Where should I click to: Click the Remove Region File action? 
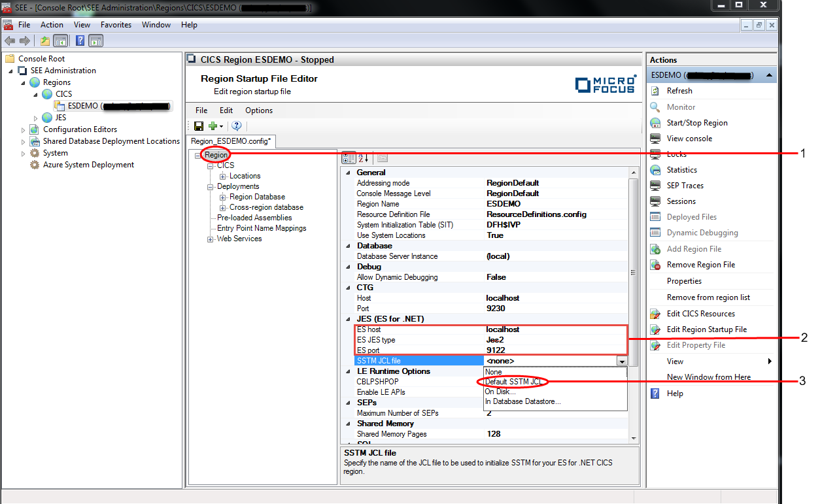[x=700, y=265]
